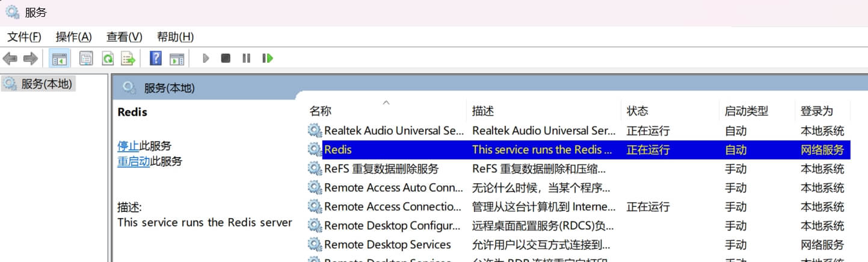Click gear icon beside Remote Access Auto Conn
The width and height of the screenshot is (868, 262).
pyautogui.click(x=315, y=187)
